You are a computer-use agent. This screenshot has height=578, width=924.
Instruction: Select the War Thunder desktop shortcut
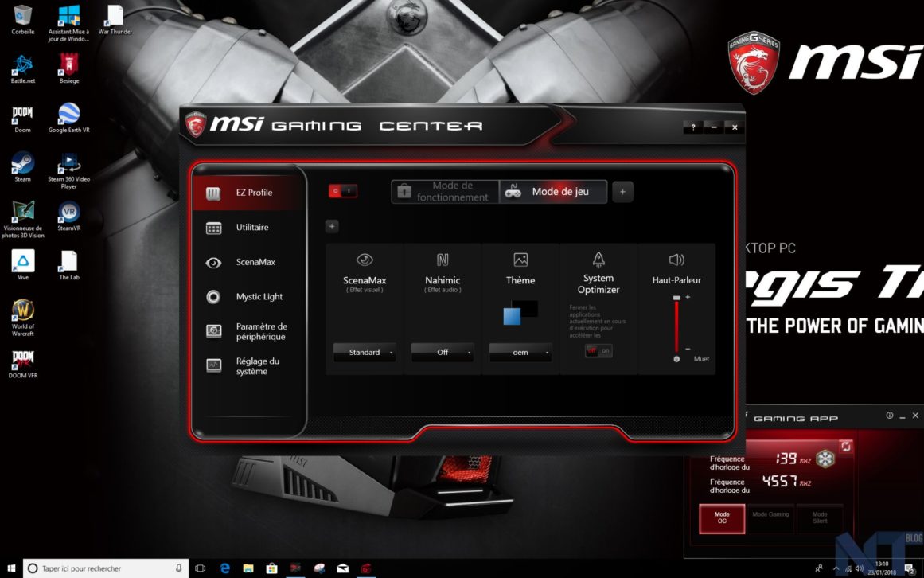point(115,19)
